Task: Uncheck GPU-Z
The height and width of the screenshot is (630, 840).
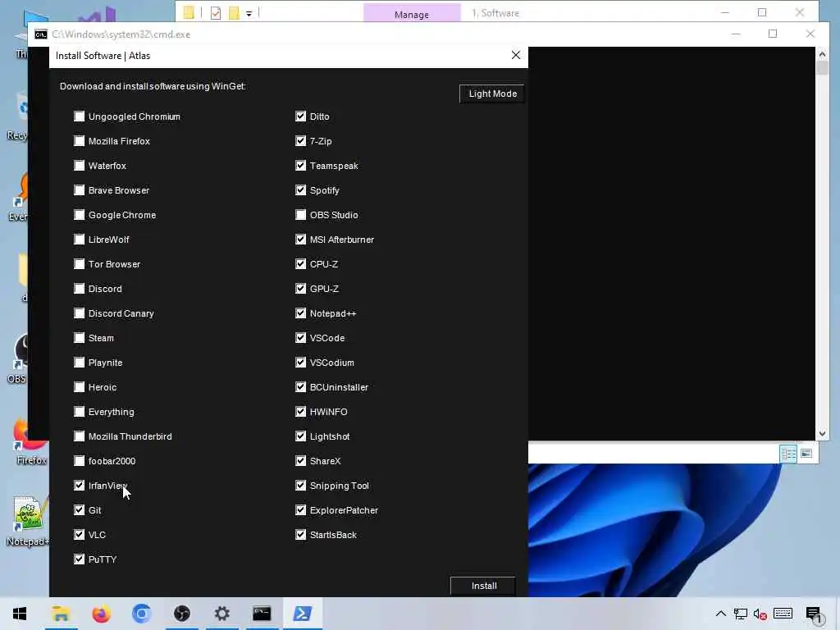Action: [x=300, y=289]
